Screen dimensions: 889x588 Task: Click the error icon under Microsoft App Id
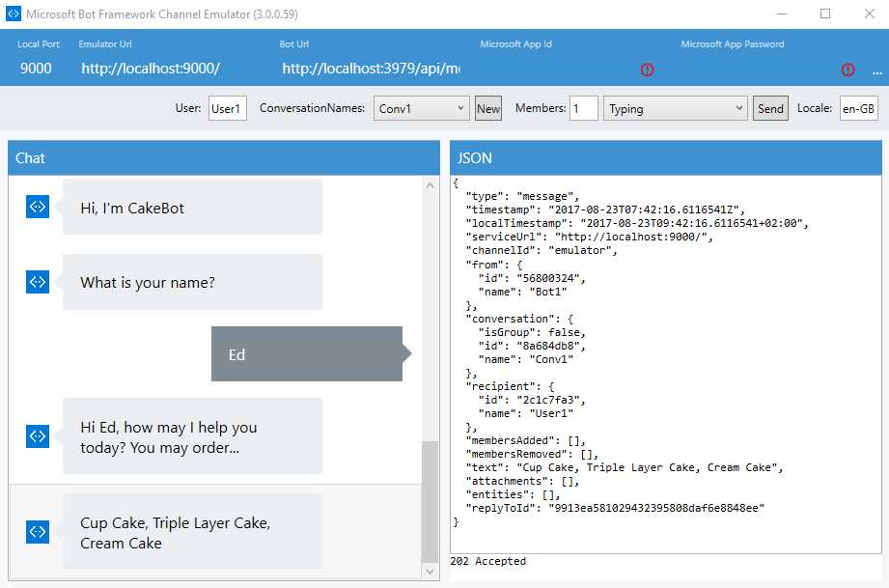pyautogui.click(x=646, y=70)
